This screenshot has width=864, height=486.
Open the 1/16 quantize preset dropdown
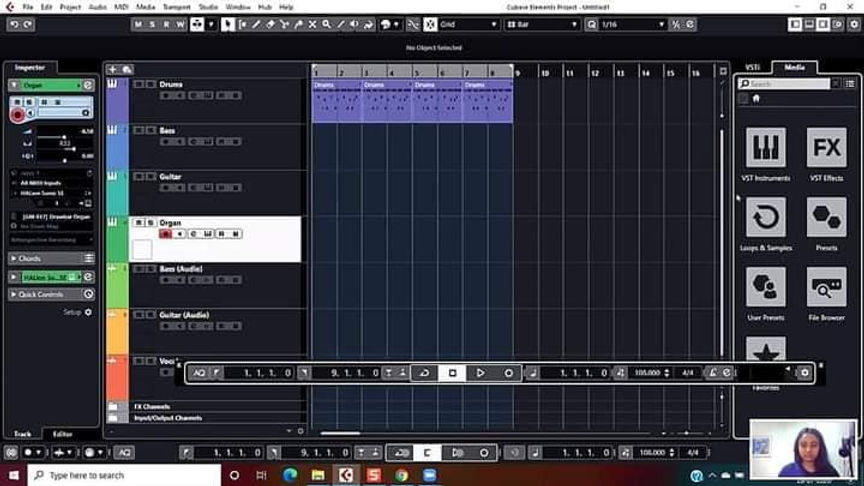[x=632, y=24]
